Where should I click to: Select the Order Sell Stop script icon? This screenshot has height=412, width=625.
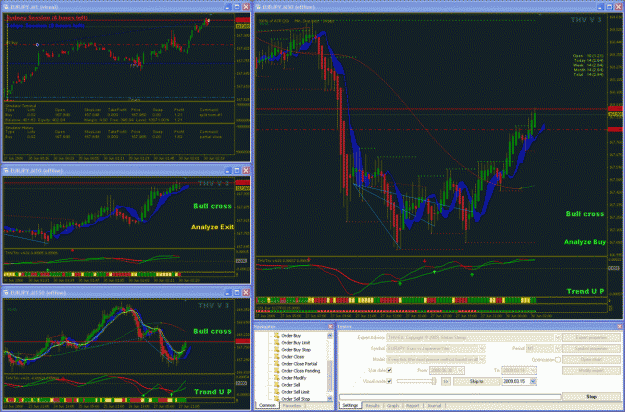pyautogui.click(x=277, y=398)
